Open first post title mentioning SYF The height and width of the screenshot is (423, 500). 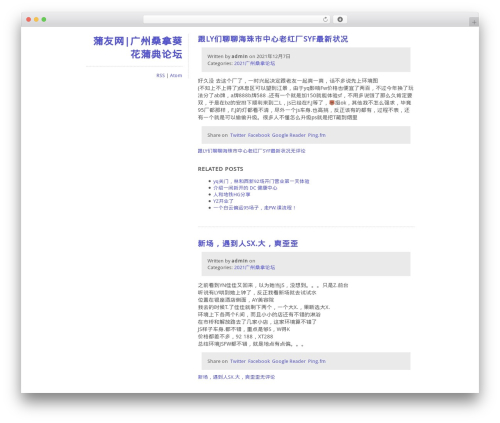point(273,39)
